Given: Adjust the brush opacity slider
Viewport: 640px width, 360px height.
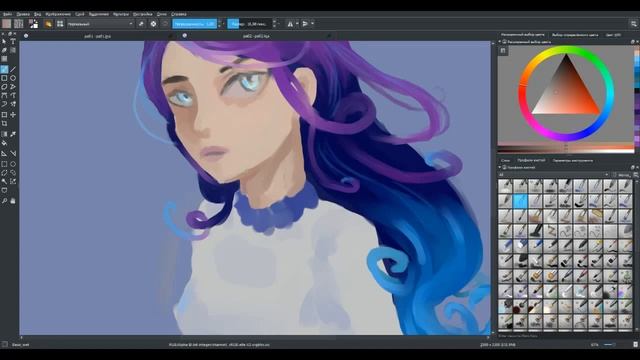Looking at the screenshot, I should (195, 24).
